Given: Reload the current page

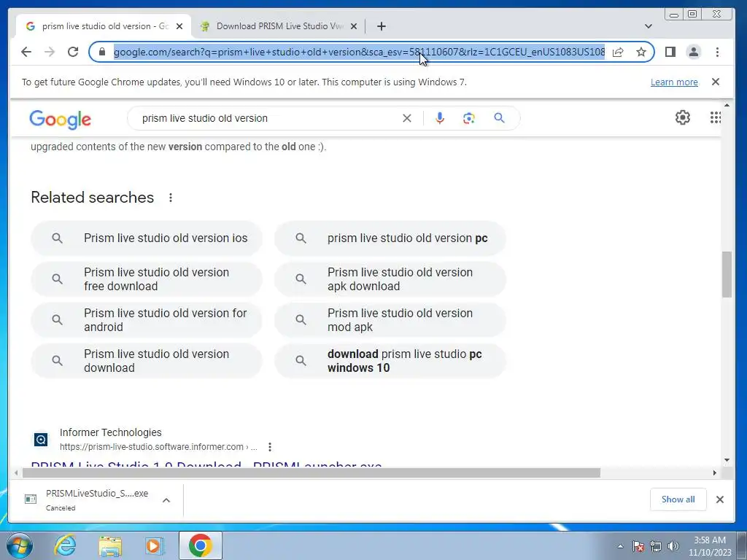Looking at the screenshot, I should tap(73, 52).
